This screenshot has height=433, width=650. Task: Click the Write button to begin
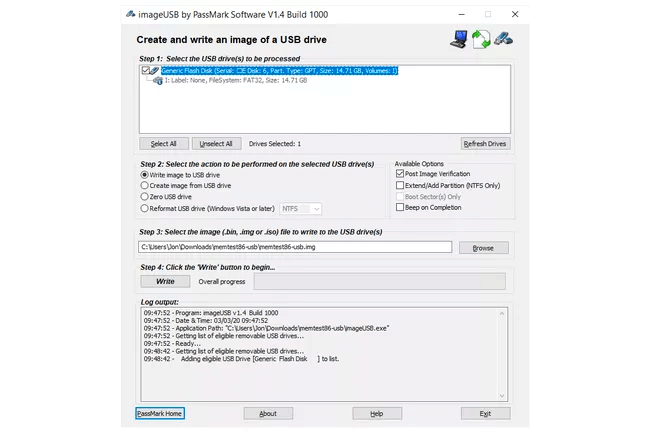(165, 281)
